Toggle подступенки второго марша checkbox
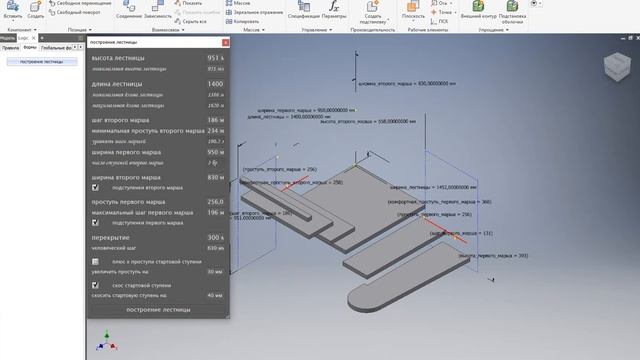Screen dimensions: 640x360 click(x=95, y=188)
